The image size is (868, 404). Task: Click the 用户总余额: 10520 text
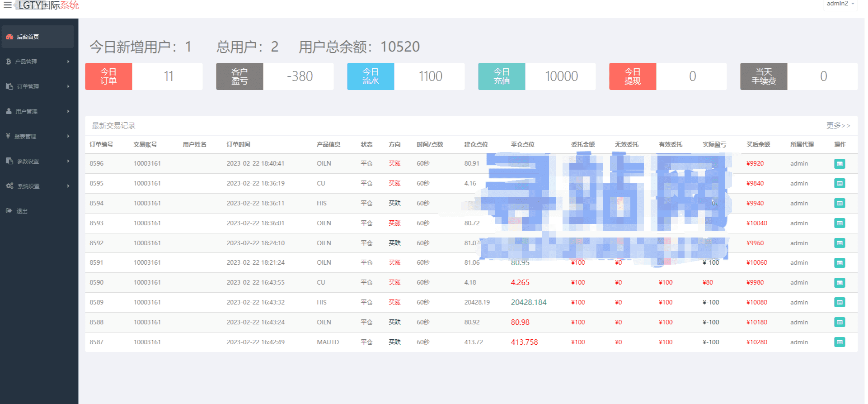(359, 47)
